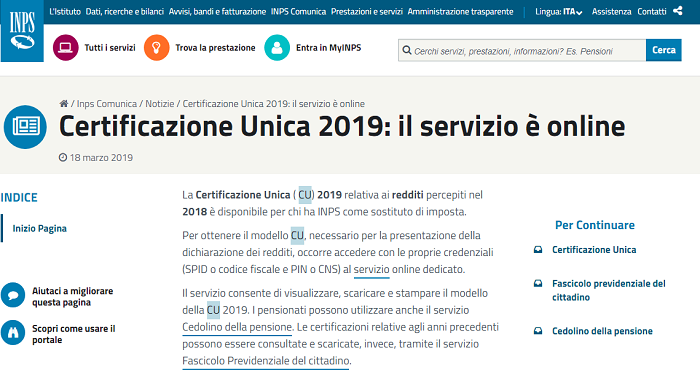Click the Aiutaci a migliorare speech bubble icon
Screen dimensions: 700x370
tap(13, 295)
